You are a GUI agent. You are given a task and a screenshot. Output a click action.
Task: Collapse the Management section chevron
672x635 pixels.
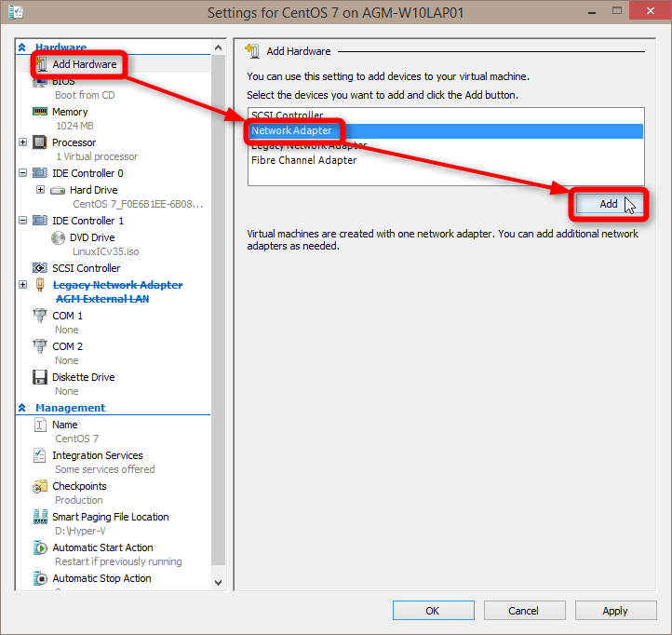coord(21,407)
